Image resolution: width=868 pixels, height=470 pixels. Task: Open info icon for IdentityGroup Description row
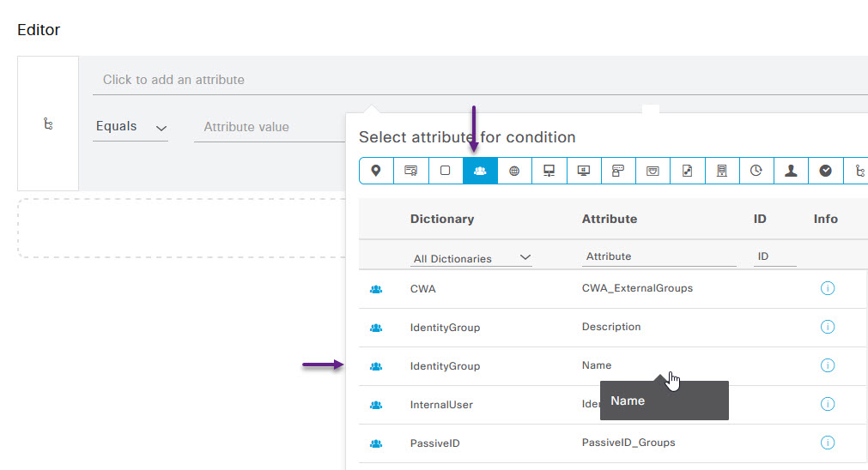pos(828,327)
